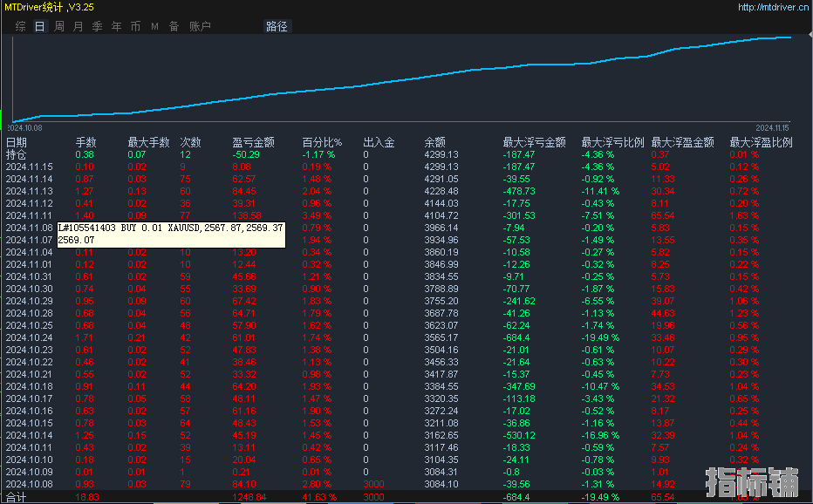Click the -50.29 value in 持仓 row
813x504 pixels.
click(x=246, y=154)
